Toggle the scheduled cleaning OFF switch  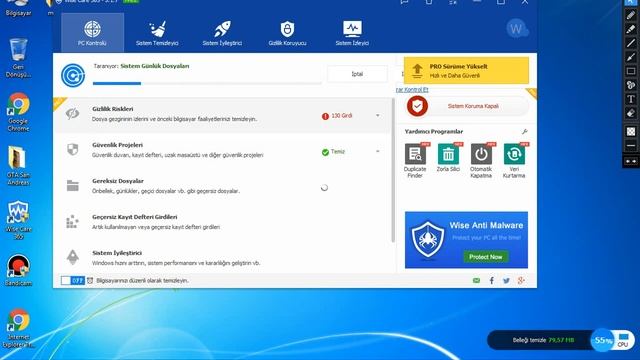pos(73,280)
